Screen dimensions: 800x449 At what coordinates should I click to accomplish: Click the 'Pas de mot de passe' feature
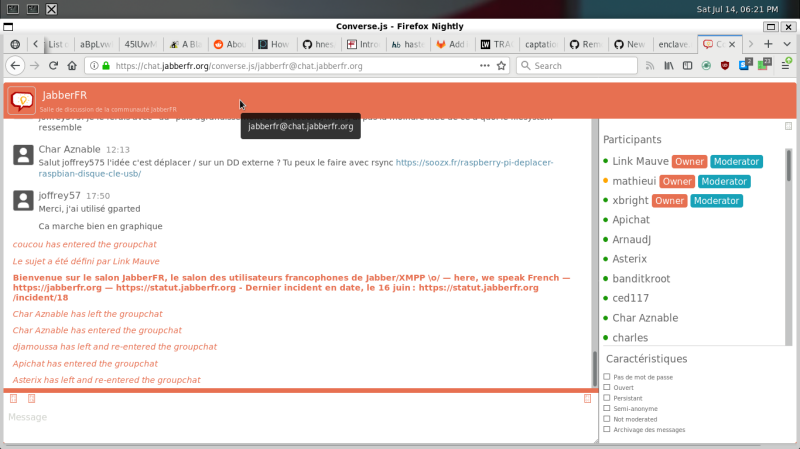tap(643, 377)
